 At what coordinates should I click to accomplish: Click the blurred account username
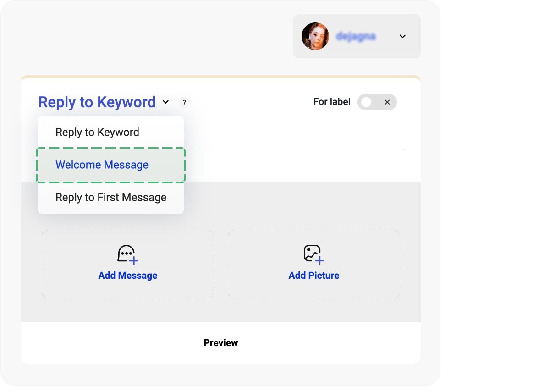(356, 36)
